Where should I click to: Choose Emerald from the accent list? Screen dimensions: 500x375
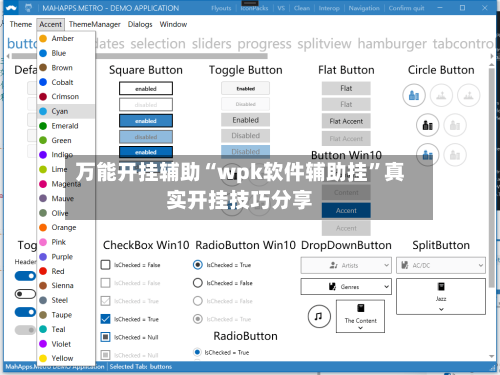(66, 126)
